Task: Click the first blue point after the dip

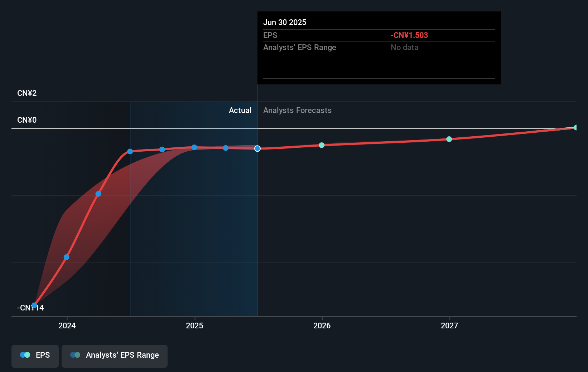Action: point(66,257)
